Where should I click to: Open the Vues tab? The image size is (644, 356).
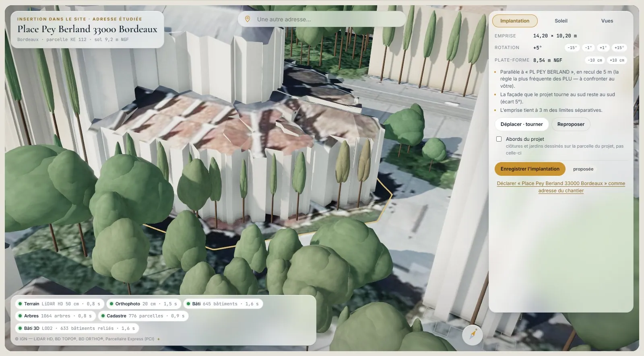coord(607,21)
